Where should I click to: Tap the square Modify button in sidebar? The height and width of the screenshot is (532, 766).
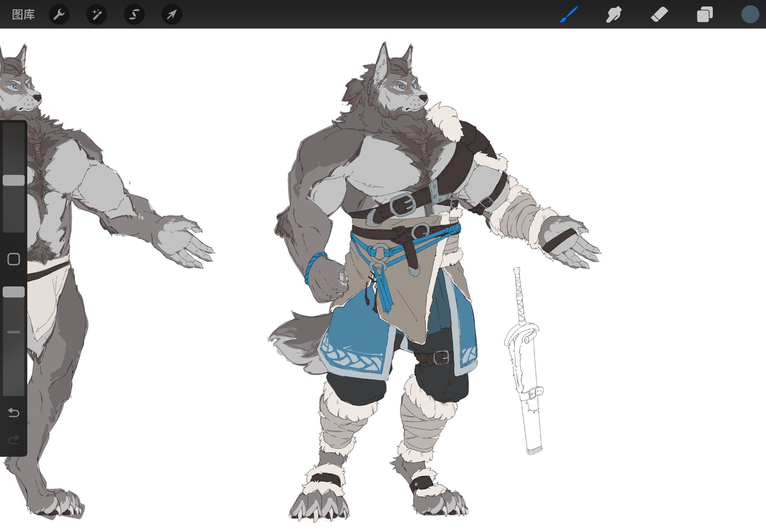(14, 259)
